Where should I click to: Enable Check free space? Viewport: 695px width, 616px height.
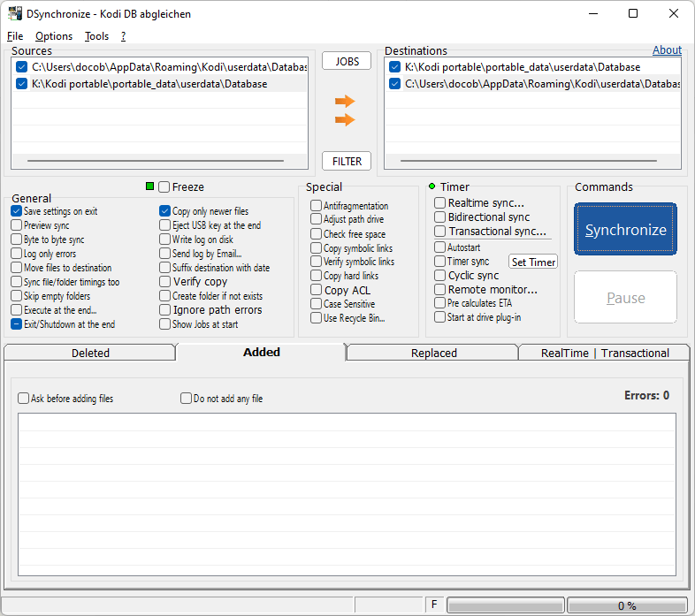316,234
